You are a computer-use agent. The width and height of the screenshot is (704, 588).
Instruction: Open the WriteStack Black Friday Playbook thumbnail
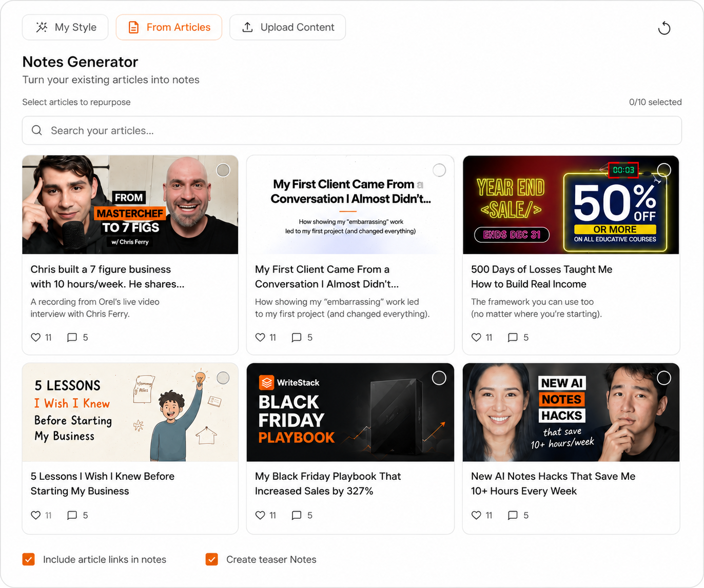pos(350,413)
